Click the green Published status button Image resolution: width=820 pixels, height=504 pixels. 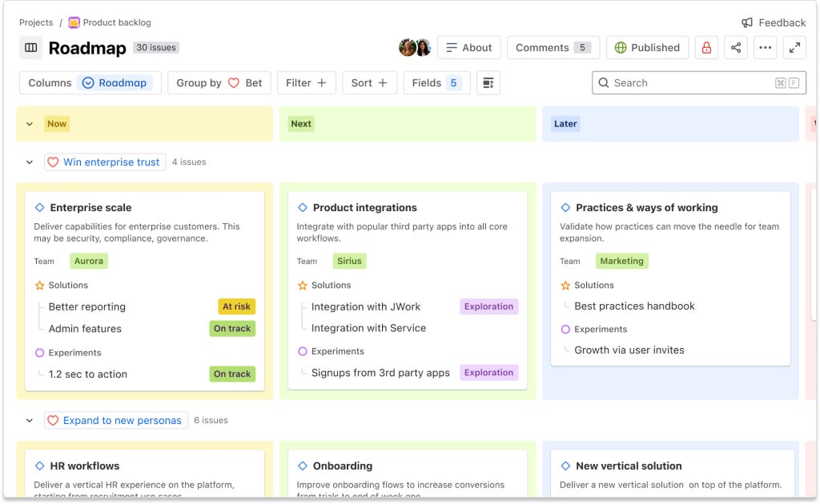(646, 48)
